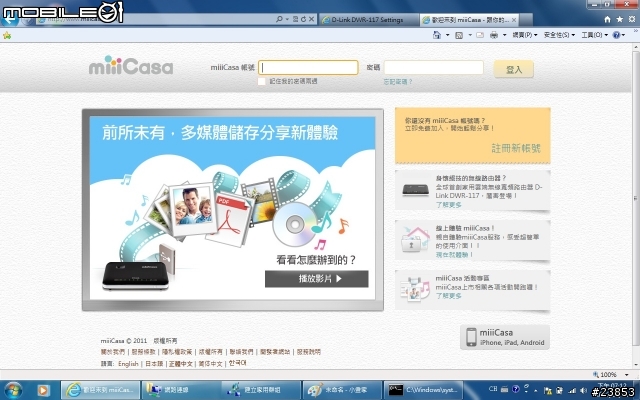Viewport: 640px width, 400px height.
Task: Expand the help icon dropdown arrow
Action: pos(623,35)
